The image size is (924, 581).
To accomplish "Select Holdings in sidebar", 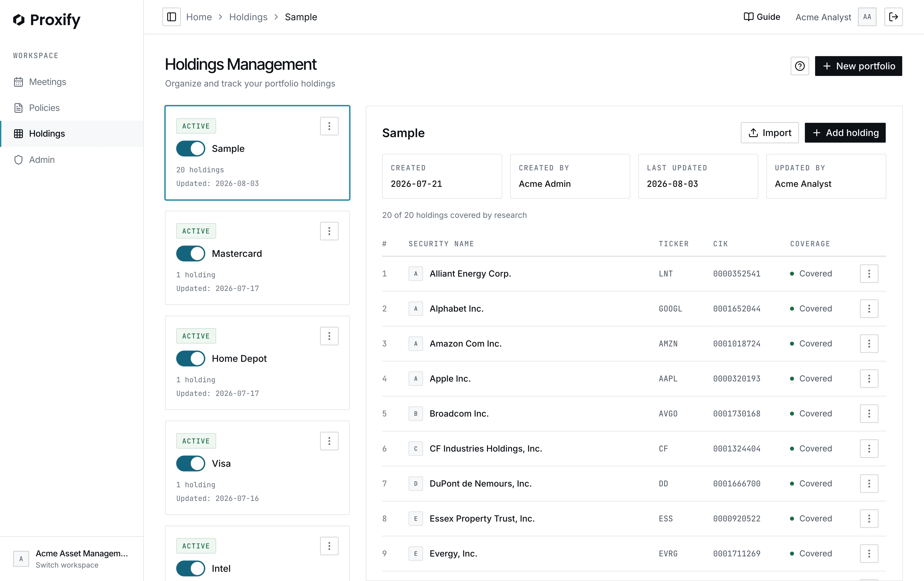I will pos(72,134).
